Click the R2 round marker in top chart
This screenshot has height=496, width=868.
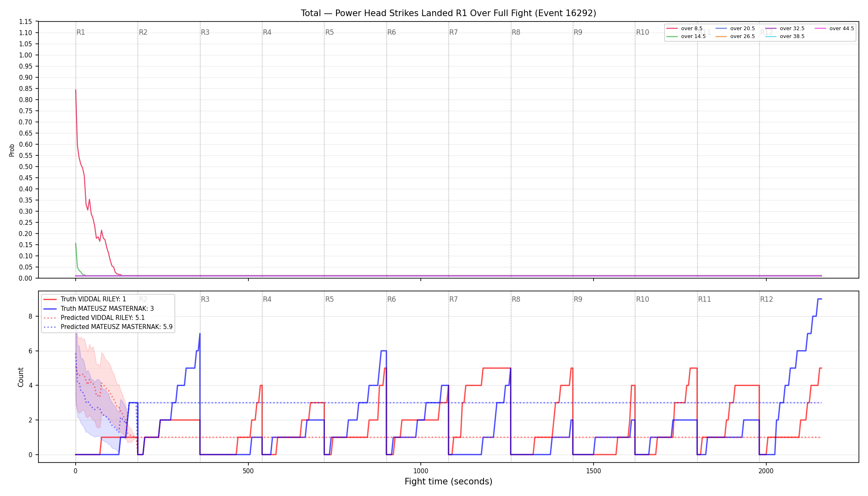[143, 32]
